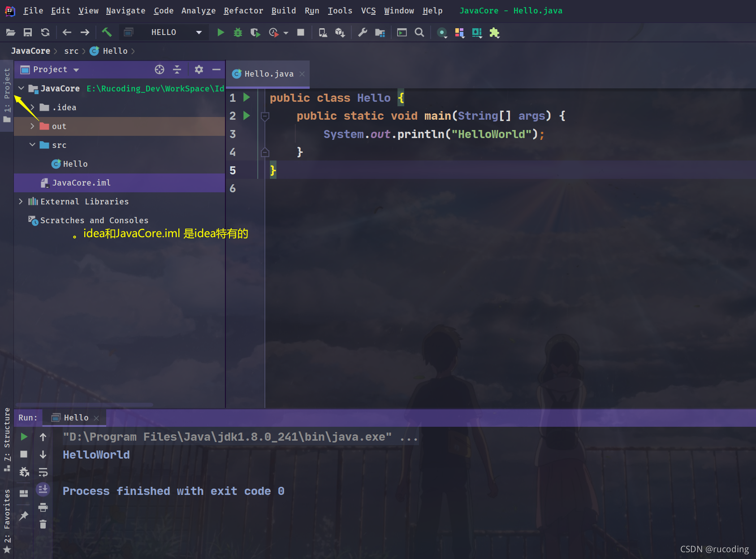Toggle the Structure tool window side tab
756x559 pixels.
[7, 439]
